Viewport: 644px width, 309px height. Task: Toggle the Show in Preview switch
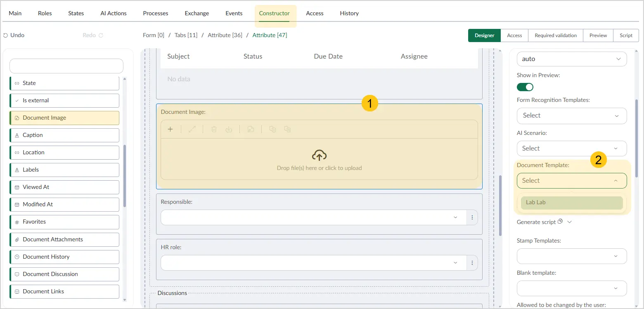(525, 87)
